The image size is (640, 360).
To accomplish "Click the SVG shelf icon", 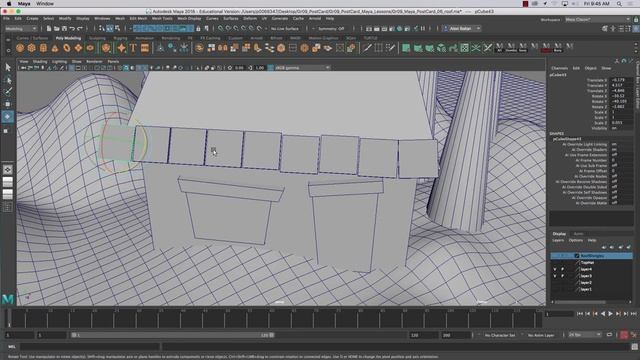I will pyautogui.click(x=144, y=48).
